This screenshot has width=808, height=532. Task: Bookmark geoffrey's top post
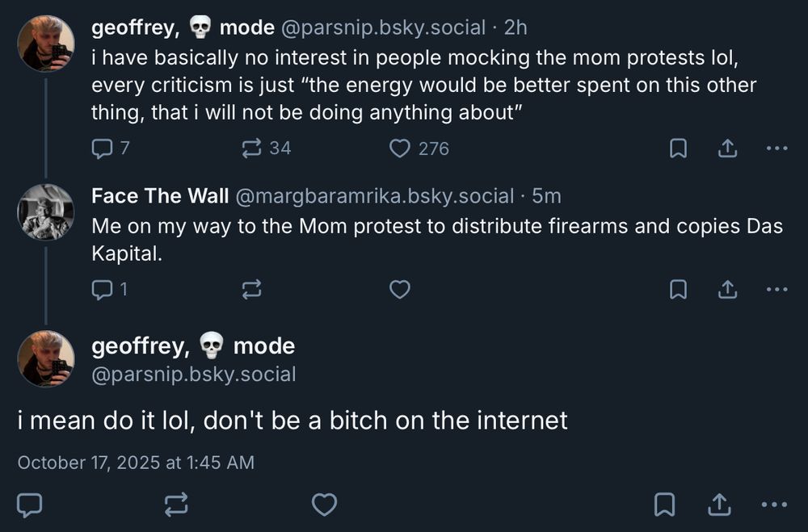pos(679,148)
